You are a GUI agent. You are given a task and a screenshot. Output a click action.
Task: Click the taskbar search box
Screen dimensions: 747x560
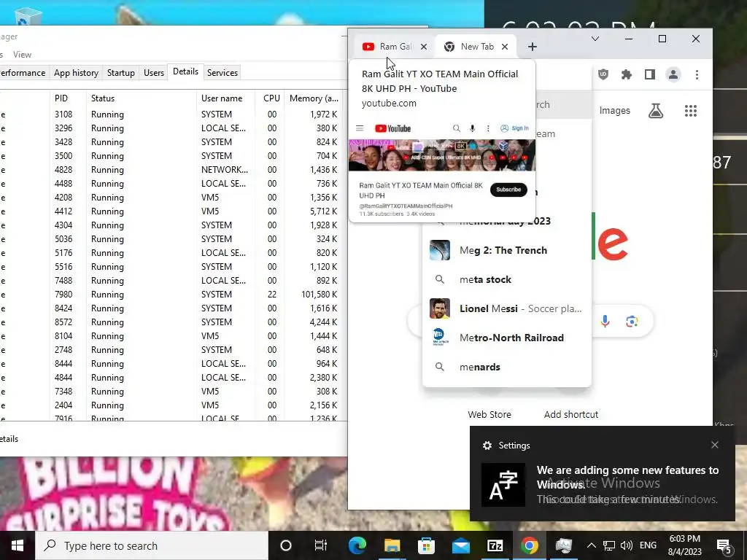152,545
